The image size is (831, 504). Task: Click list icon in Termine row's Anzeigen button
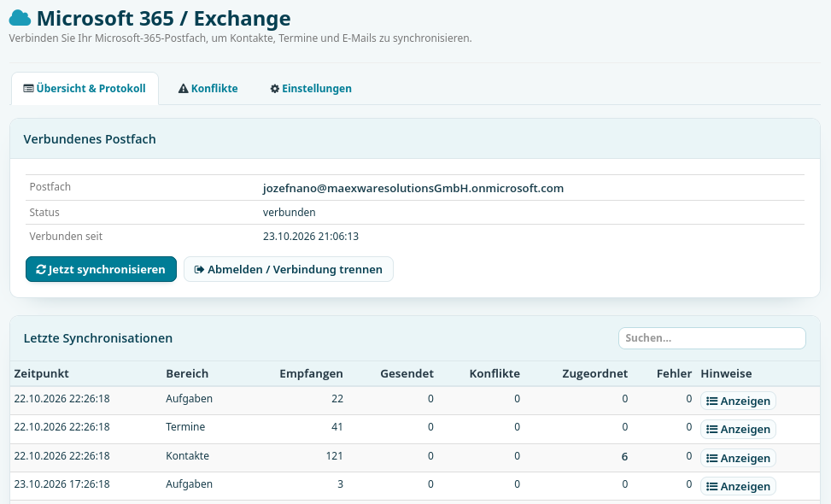(711, 430)
